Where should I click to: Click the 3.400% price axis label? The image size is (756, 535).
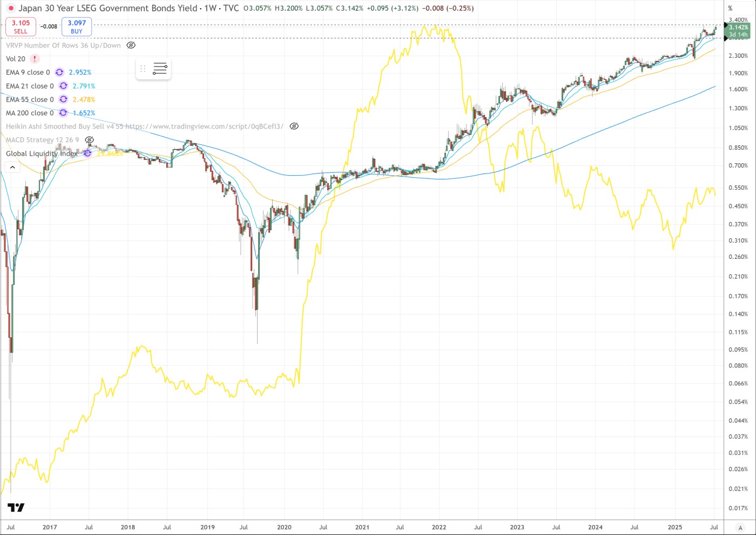coord(738,20)
